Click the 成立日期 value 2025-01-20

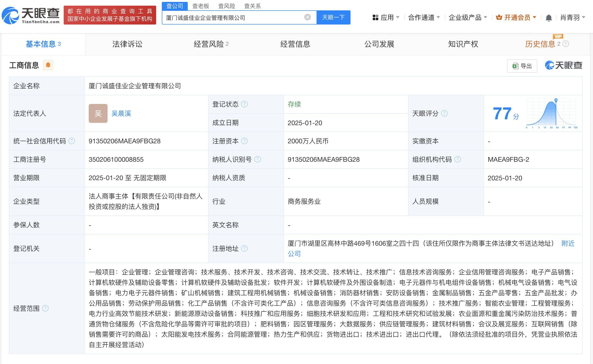[x=305, y=123]
